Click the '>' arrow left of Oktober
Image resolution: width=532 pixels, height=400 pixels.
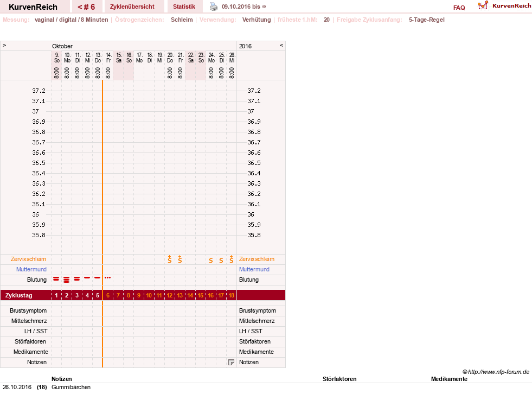[4, 46]
